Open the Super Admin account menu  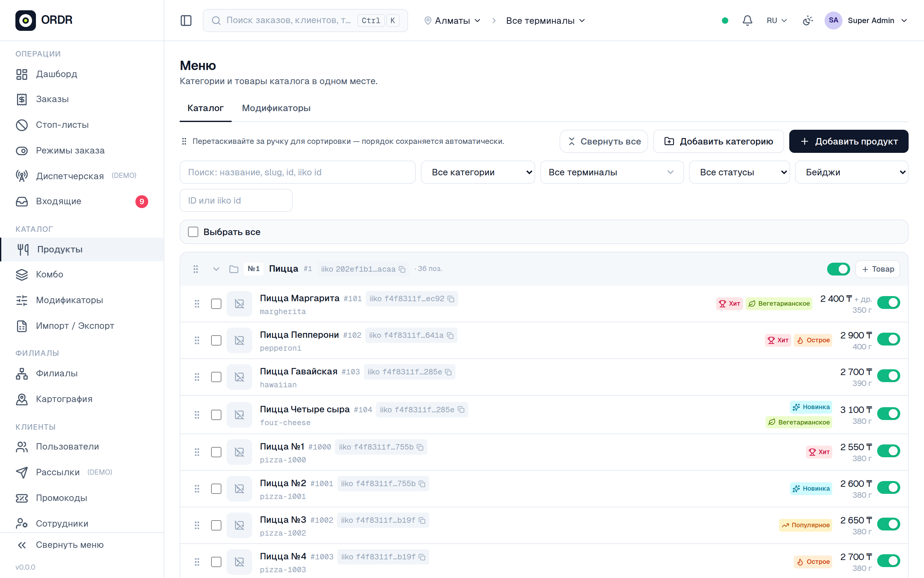pyautogui.click(x=866, y=21)
